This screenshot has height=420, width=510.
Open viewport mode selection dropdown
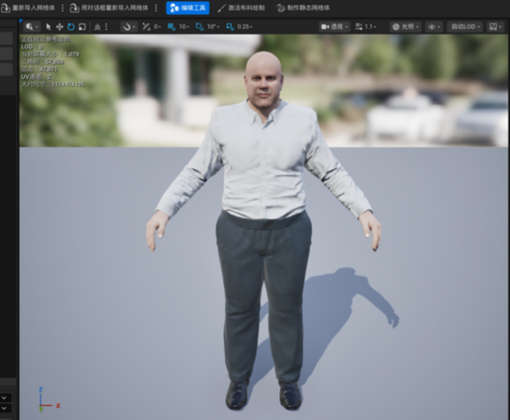32,26
